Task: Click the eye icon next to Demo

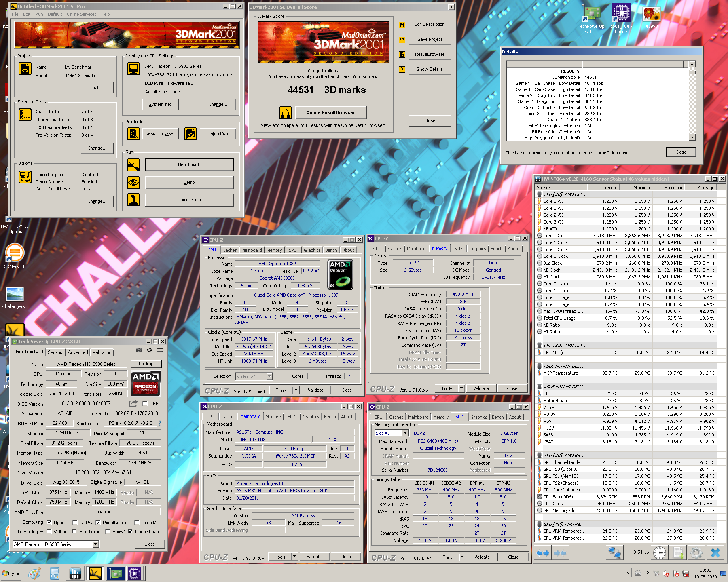Action: (133, 183)
